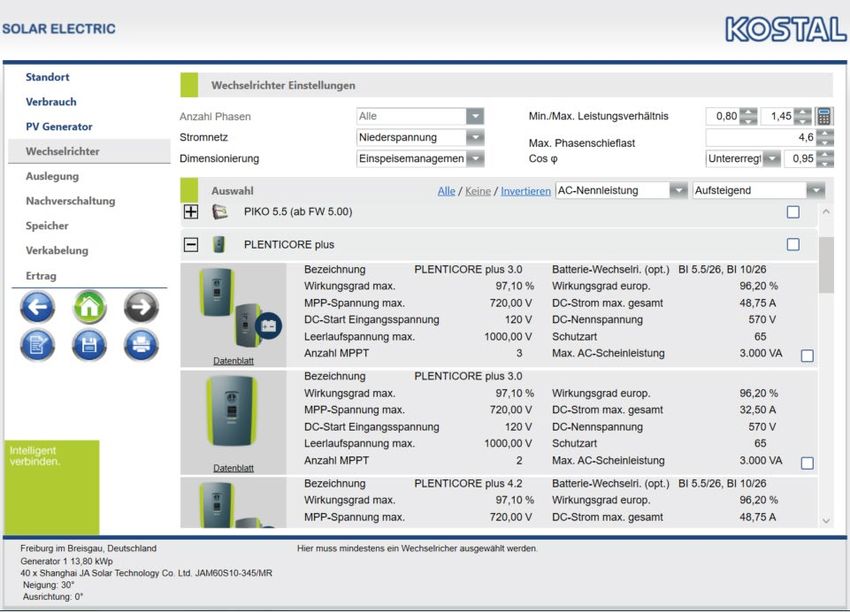
Task: Click the 'Wechselrichter Einstellungen' heading
Action: click(284, 85)
